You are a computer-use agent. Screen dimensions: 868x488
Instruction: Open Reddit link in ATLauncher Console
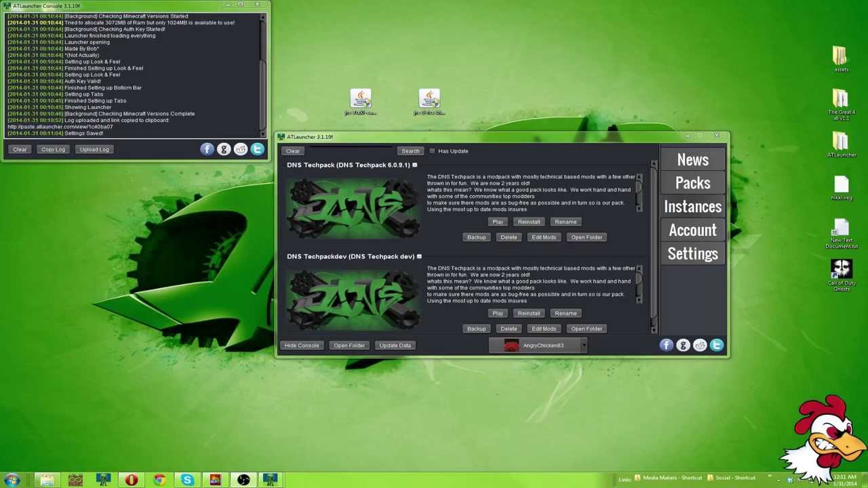coord(241,149)
